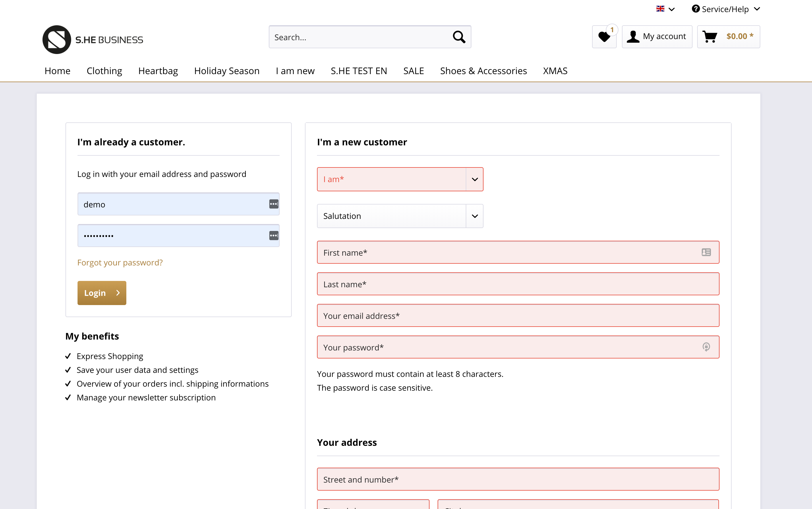The height and width of the screenshot is (509, 812).
Task: Open the SALE category
Action: pos(413,71)
